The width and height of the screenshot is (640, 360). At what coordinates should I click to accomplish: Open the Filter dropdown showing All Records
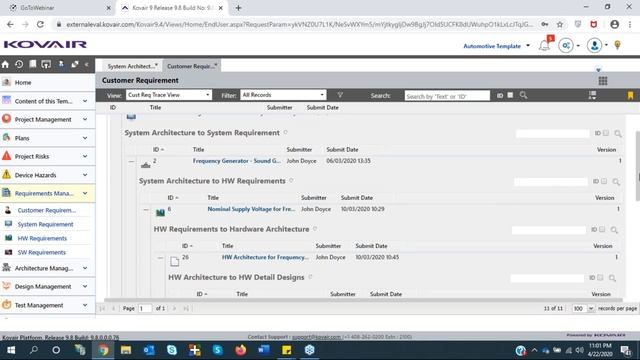[x=283, y=95]
